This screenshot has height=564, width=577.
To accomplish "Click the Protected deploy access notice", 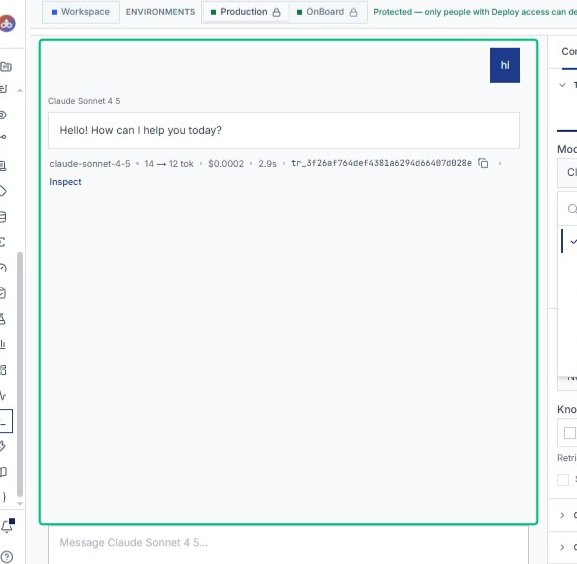I will click(475, 12).
